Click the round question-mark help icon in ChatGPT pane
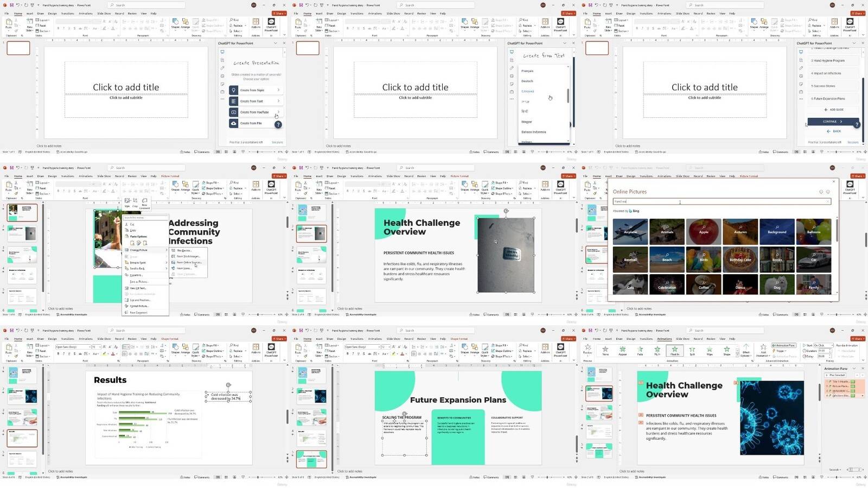This screenshot has width=868, height=488. click(278, 124)
